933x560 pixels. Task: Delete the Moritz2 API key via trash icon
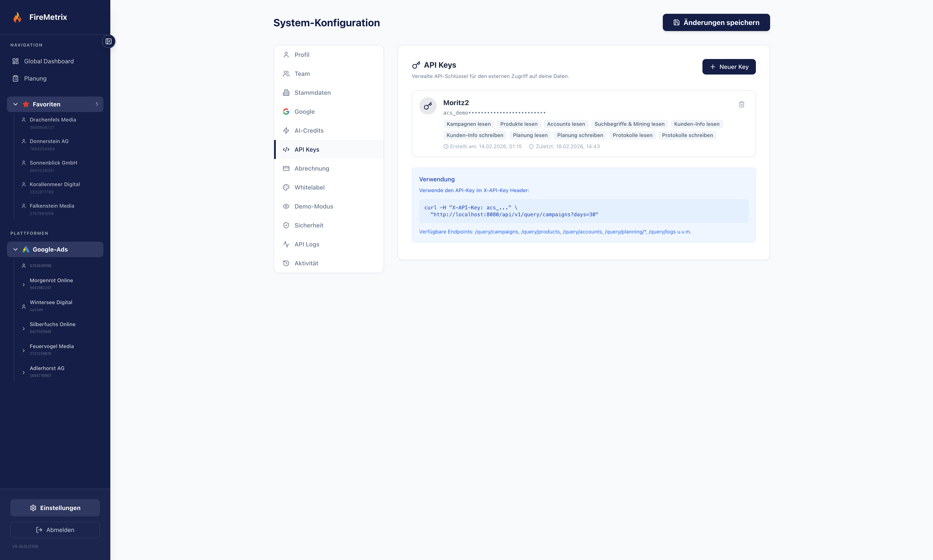coord(741,104)
